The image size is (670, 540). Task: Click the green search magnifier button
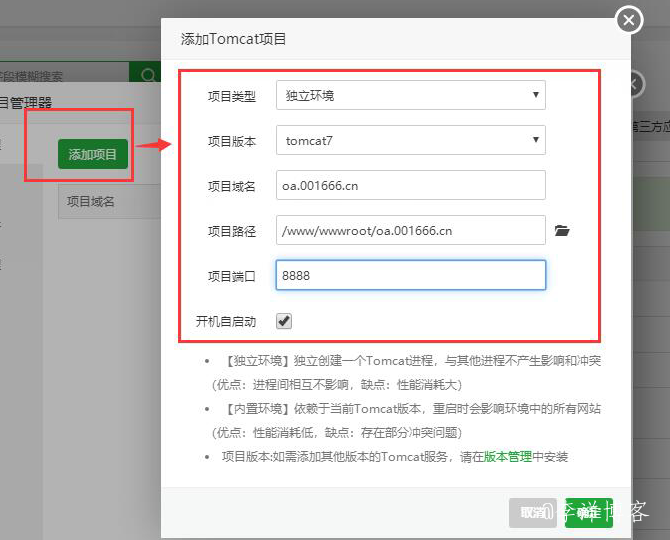point(147,75)
